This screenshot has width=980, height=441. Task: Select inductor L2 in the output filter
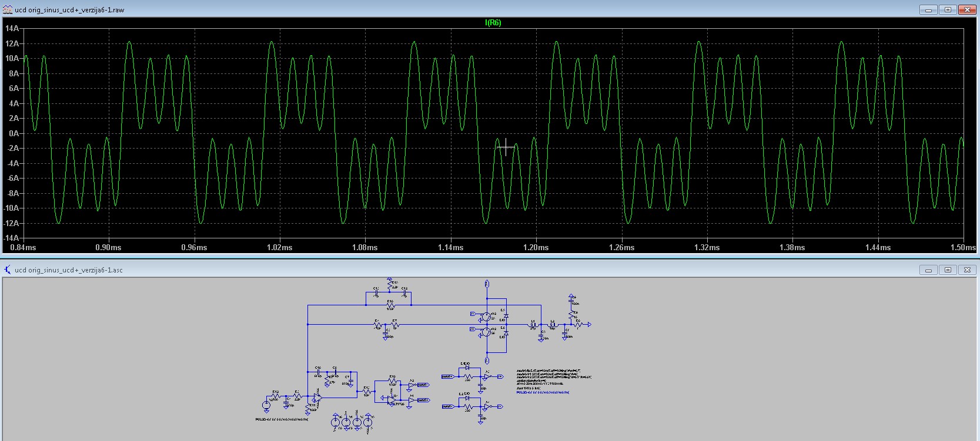click(x=553, y=325)
